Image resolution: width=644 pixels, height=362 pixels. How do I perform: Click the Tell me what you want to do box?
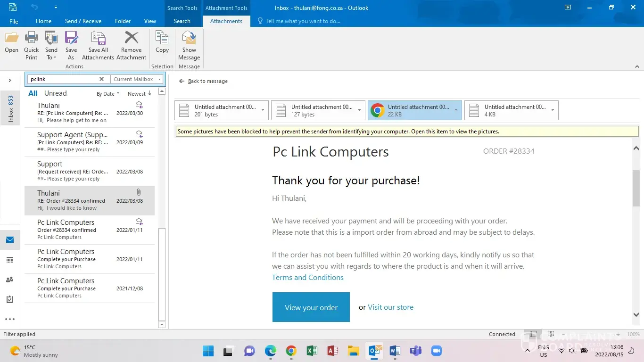pos(299,21)
